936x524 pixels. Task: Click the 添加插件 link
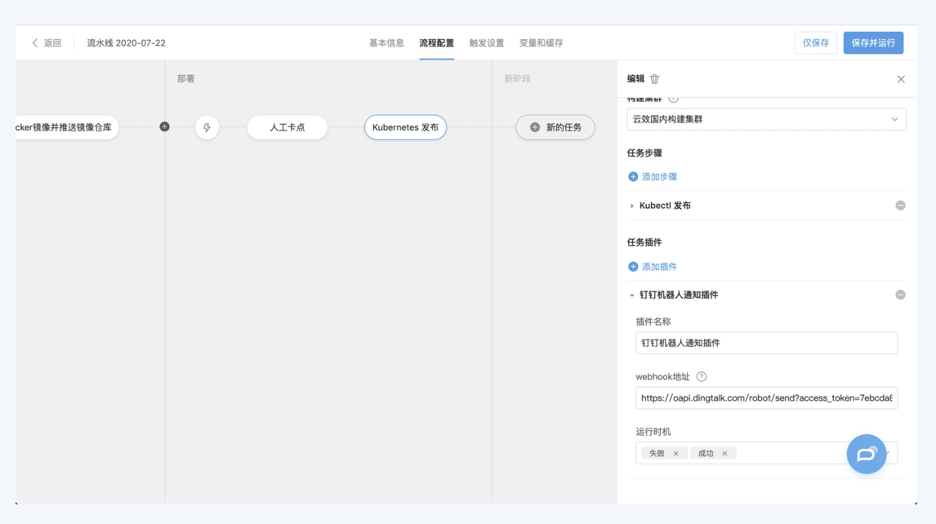(x=659, y=267)
